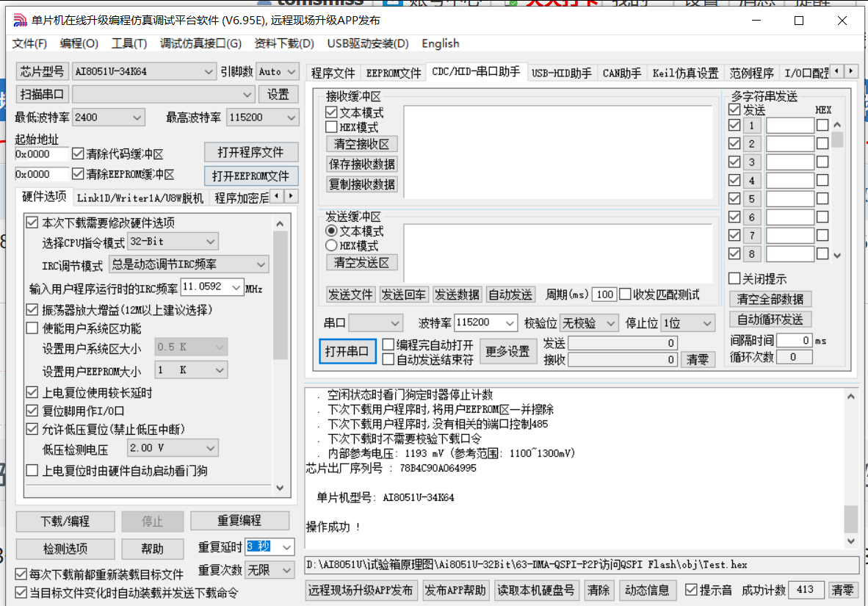Enable receive buffer HEX模式 checkbox
This screenshot has width=868, height=606.
tap(332, 127)
